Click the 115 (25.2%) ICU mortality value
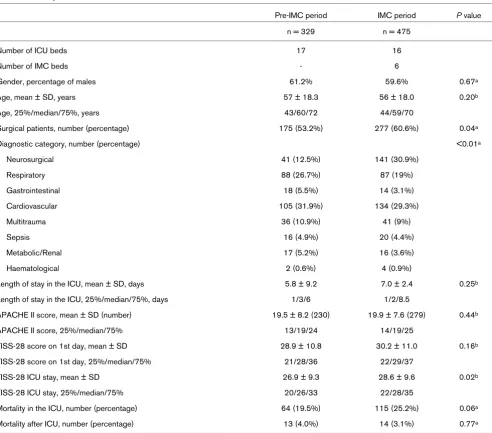Screen dimensions: 492x433 [396, 408]
